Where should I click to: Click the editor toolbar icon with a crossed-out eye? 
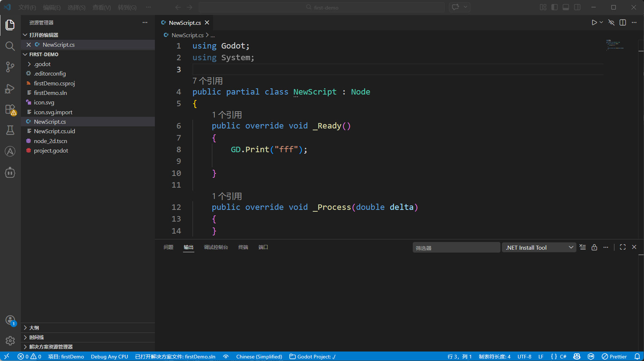click(x=611, y=23)
